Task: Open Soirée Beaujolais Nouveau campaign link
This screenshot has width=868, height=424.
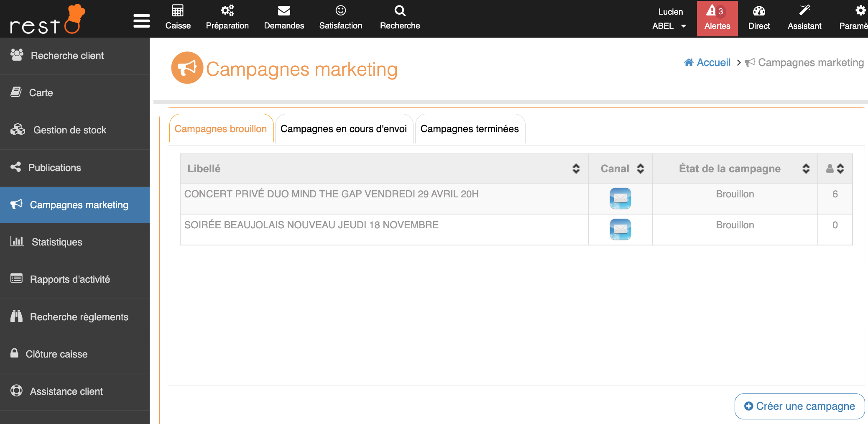Action: tap(311, 225)
